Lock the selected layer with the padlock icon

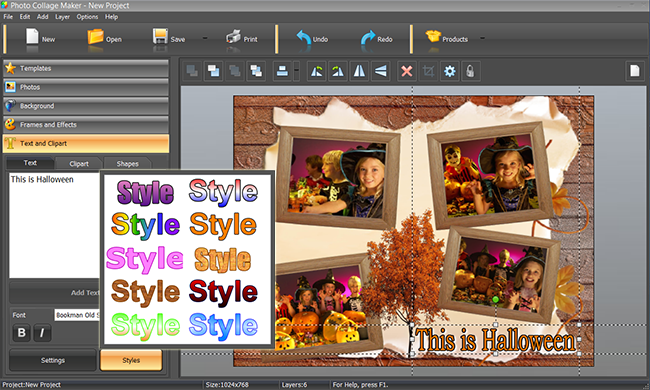coord(470,71)
